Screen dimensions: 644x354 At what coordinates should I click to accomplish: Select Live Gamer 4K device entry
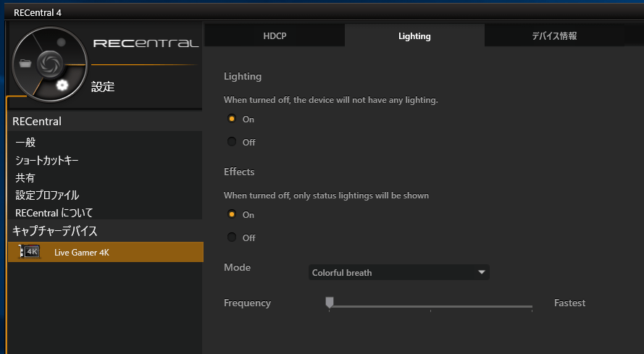tap(106, 252)
